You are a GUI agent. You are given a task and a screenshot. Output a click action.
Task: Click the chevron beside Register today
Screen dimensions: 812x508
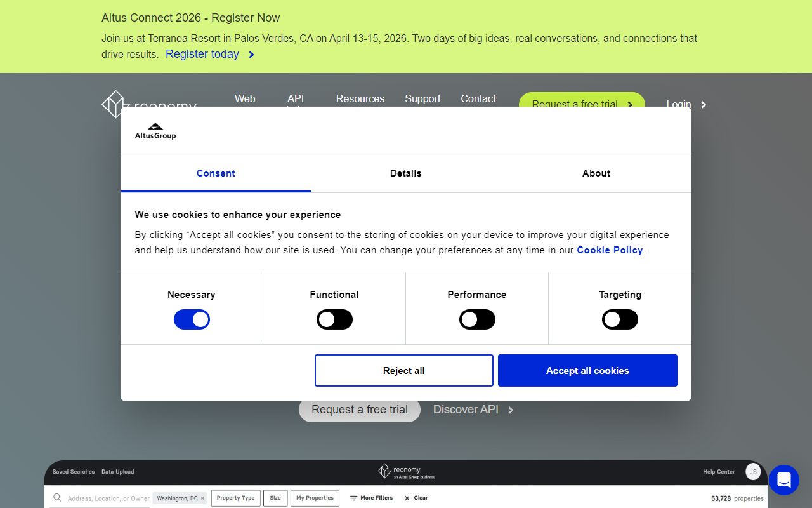tap(251, 55)
